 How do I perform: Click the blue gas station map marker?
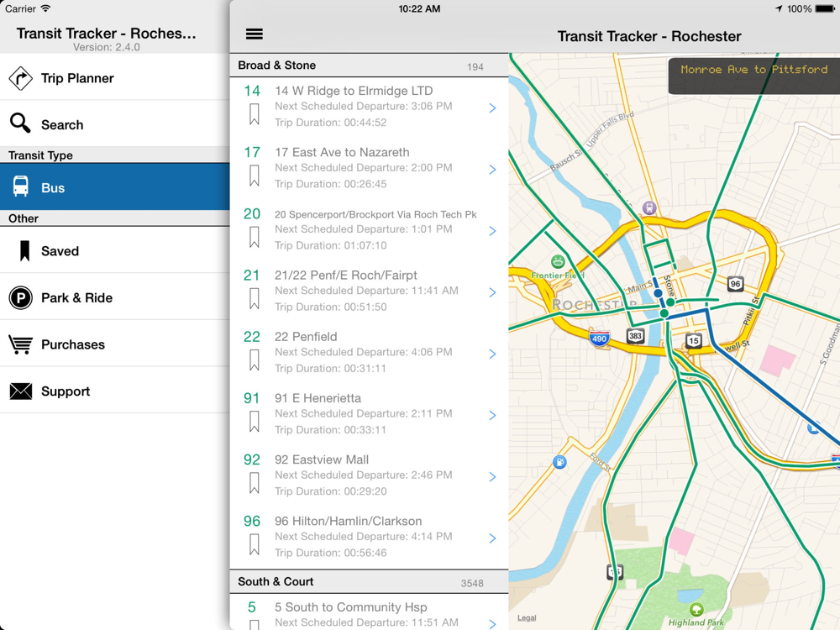click(x=559, y=462)
